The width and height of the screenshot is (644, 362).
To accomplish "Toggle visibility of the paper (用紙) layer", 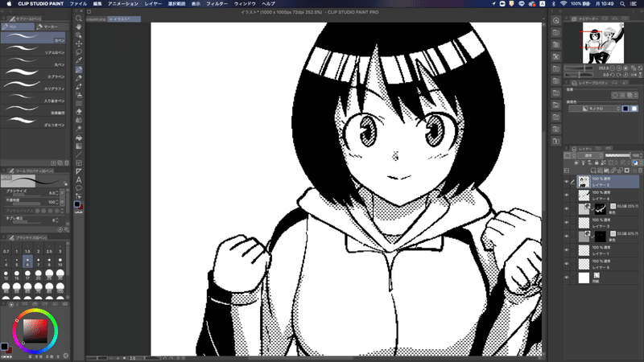I will 567,278.
